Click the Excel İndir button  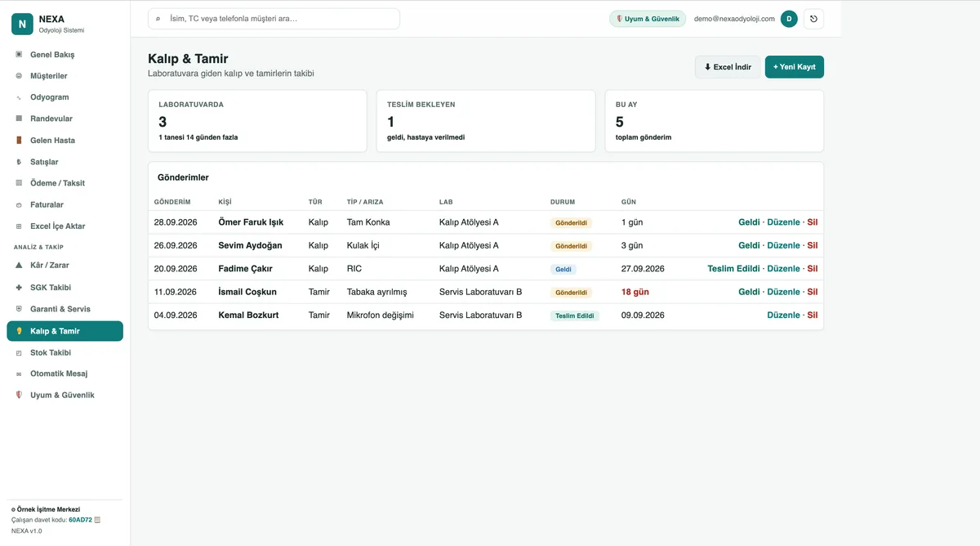pos(728,67)
